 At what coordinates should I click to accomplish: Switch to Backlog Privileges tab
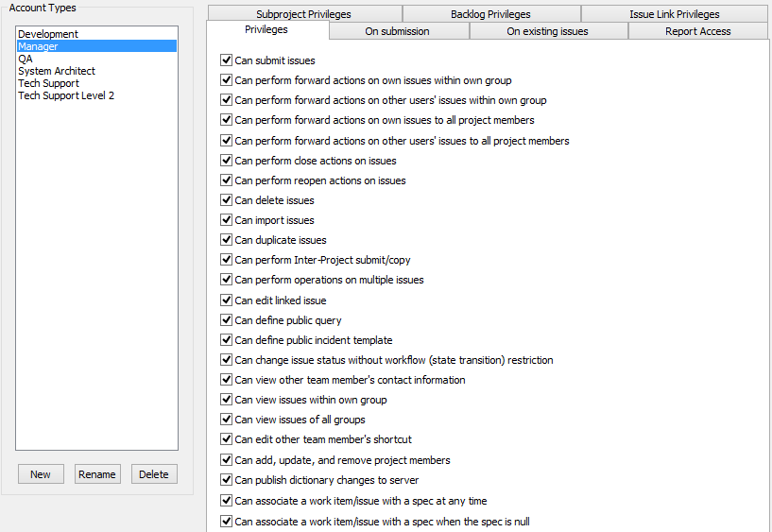[x=490, y=14]
